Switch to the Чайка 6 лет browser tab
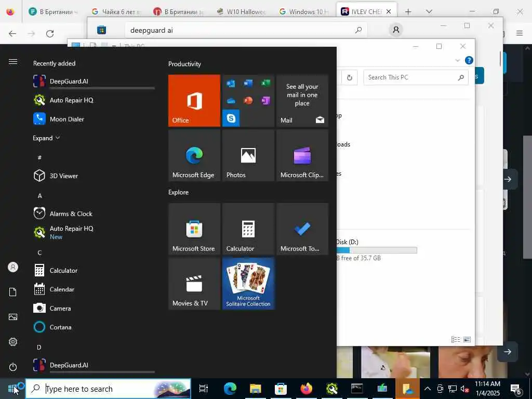The width and height of the screenshot is (532, 399). (x=116, y=11)
